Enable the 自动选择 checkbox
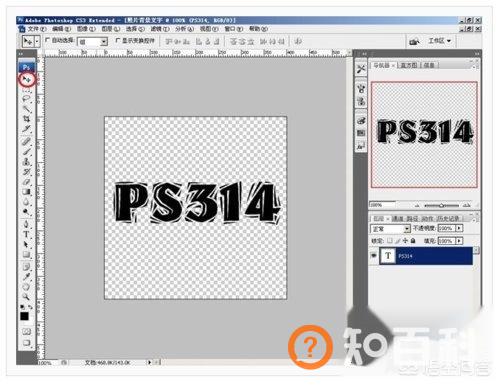 tap(48, 40)
